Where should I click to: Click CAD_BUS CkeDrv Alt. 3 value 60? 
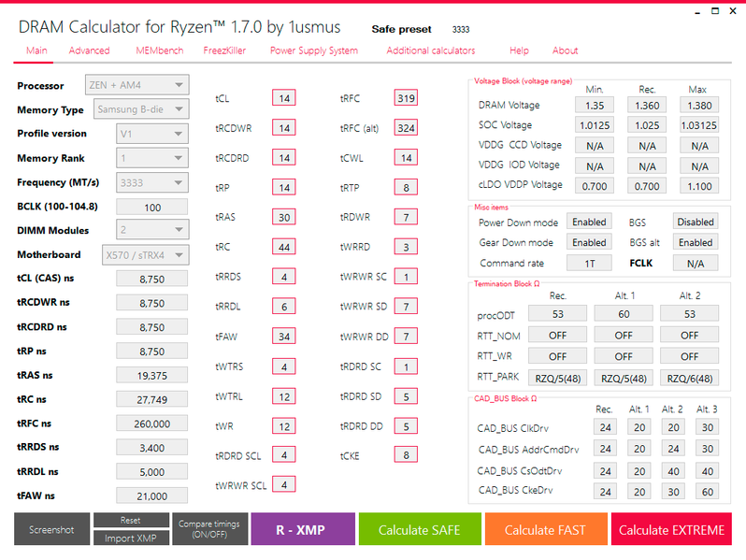coord(708,492)
